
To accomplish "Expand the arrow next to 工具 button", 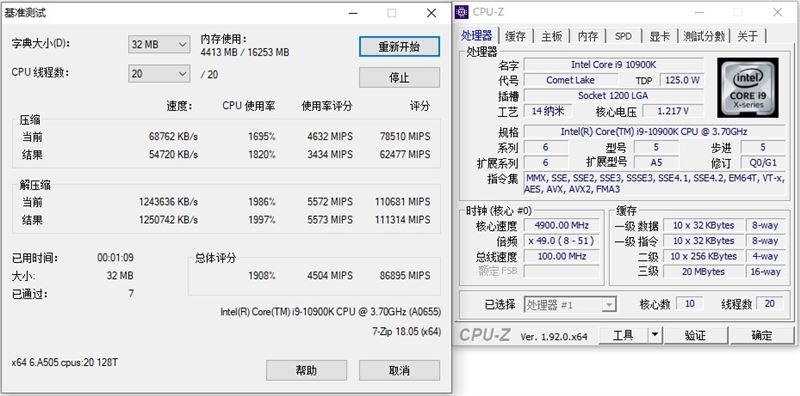I will pyautogui.click(x=655, y=335).
